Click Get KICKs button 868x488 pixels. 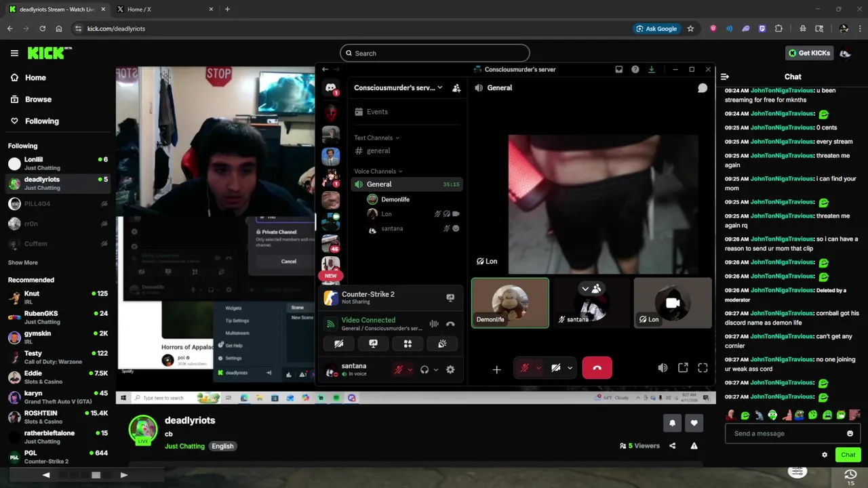coord(808,53)
